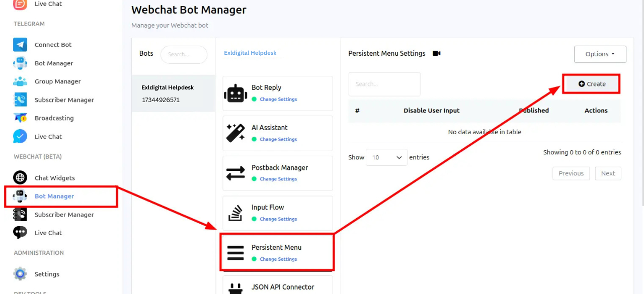The image size is (644, 294).
Task: Open Settings under Administration
Action: (47, 274)
